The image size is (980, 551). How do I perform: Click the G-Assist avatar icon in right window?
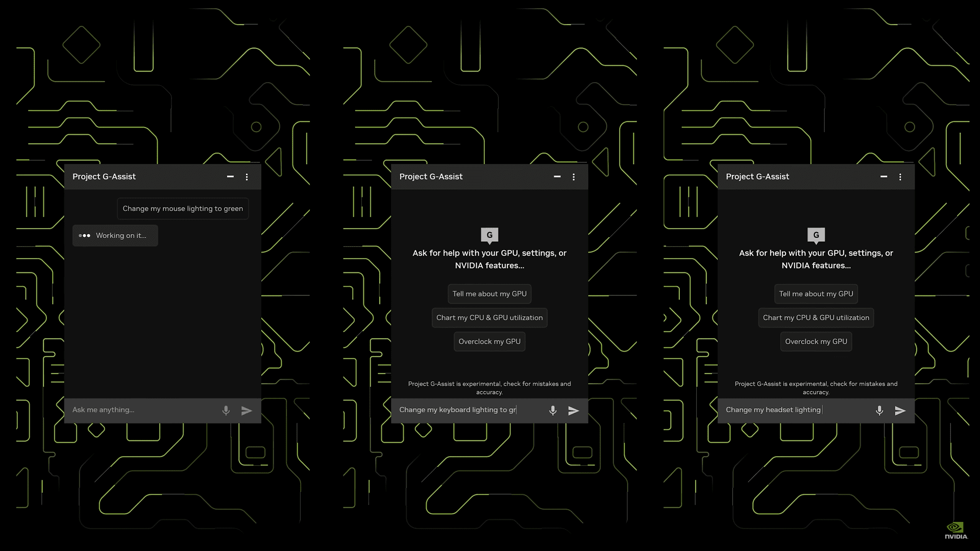click(816, 235)
